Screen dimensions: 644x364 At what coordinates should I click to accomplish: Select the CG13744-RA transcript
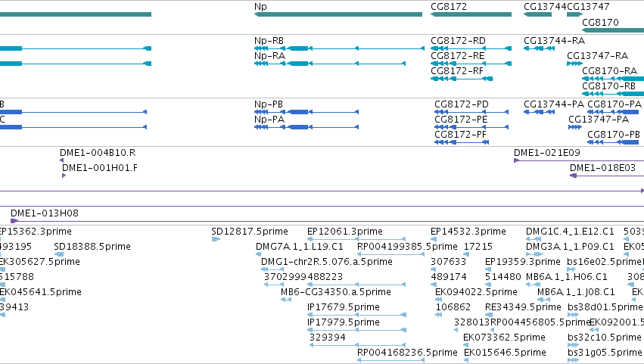pos(540,48)
